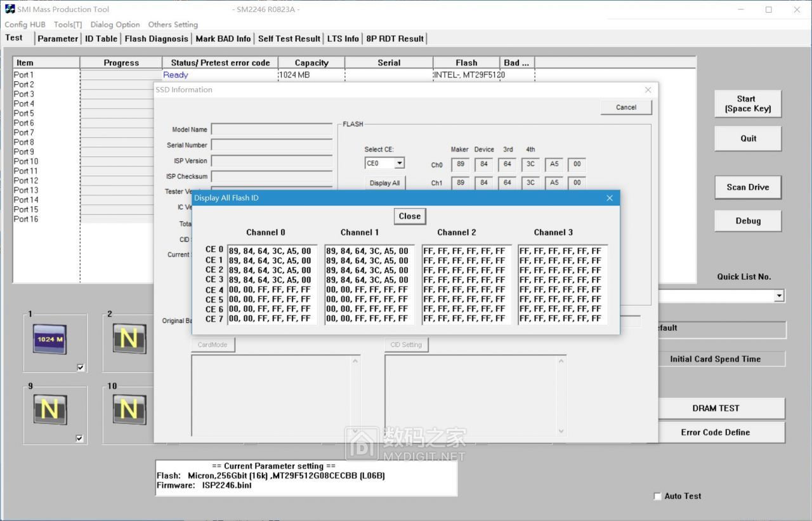Click the Serial Number field
This screenshot has height=521, width=812.
point(272,145)
